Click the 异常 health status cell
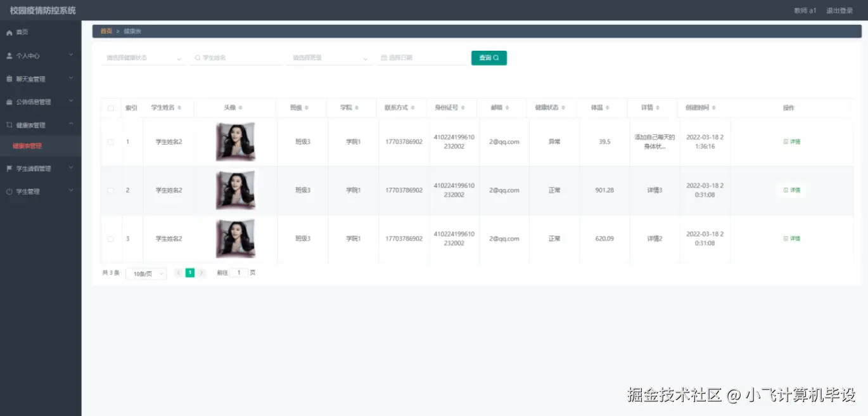 pyautogui.click(x=554, y=142)
